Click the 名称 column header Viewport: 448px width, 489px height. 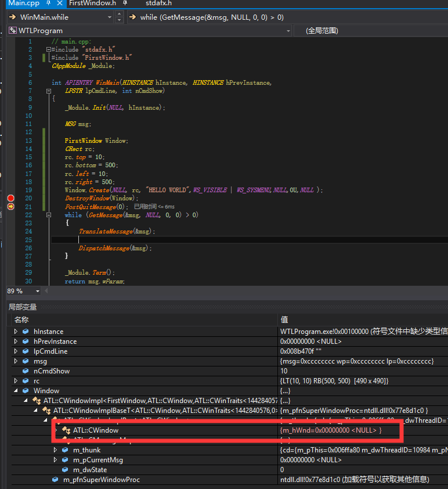click(x=22, y=319)
